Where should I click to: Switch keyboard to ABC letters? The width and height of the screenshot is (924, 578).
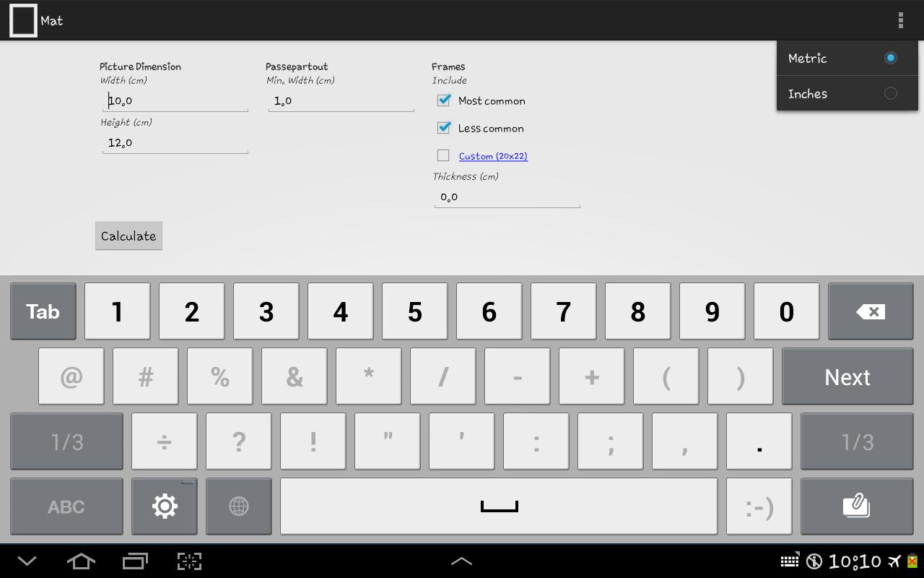coord(66,506)
